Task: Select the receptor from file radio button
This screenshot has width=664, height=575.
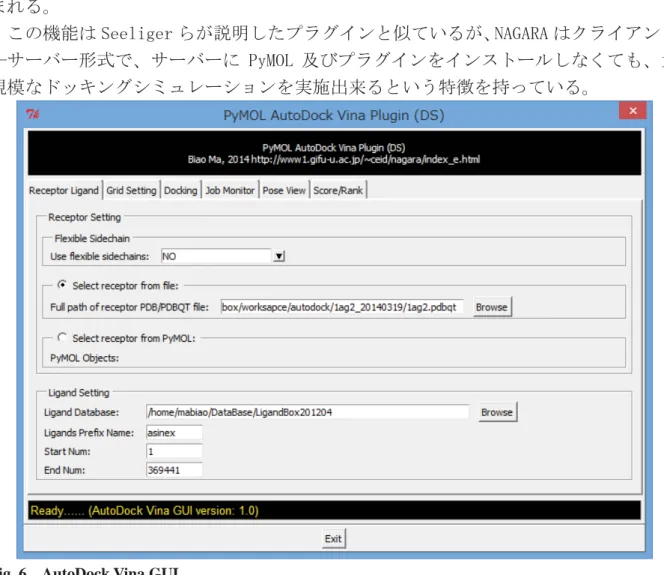Action: [62, 285]
